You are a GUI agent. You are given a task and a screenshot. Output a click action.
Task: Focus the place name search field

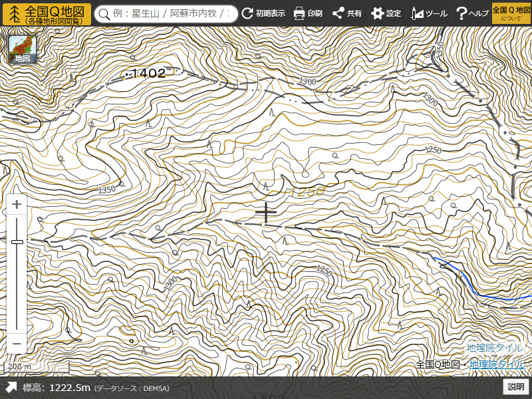pos(173,14)
